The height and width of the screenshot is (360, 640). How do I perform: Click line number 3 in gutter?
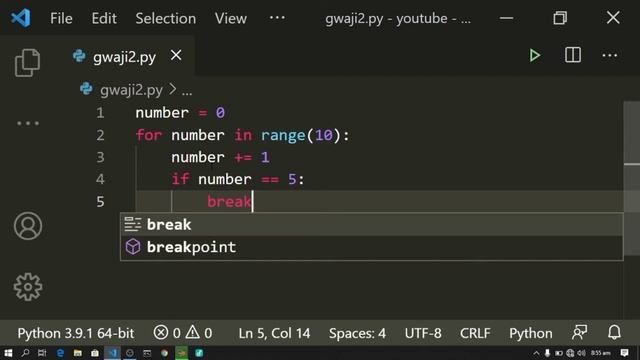100,157
